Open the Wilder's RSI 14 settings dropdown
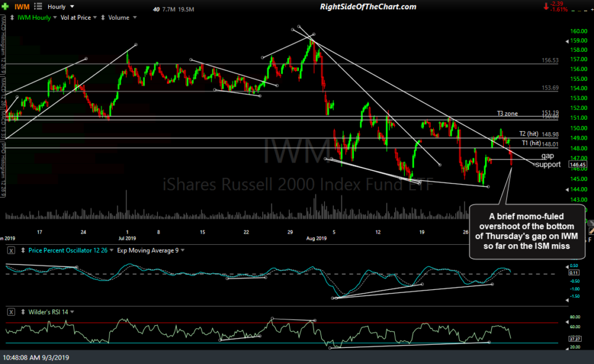Image resolution: width=594 pixels, height=364 pixels. [72, 311]
